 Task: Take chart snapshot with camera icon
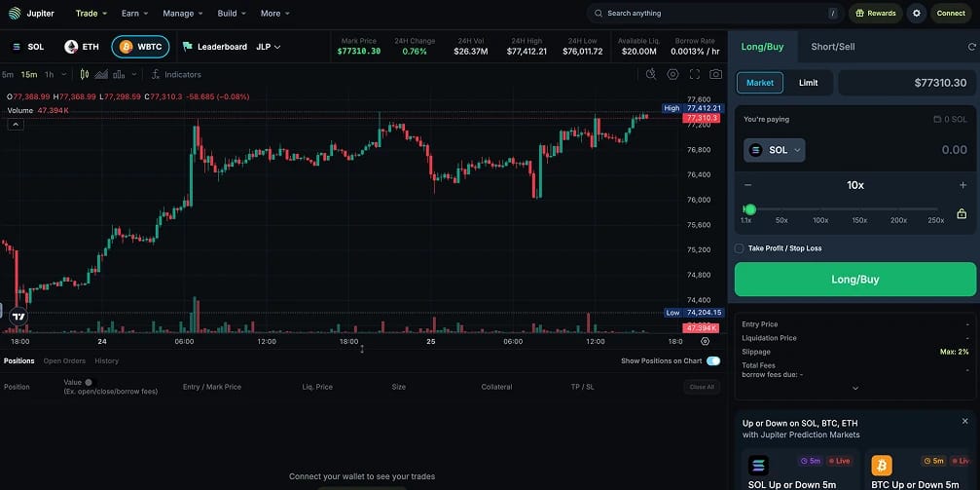[715, 74]
